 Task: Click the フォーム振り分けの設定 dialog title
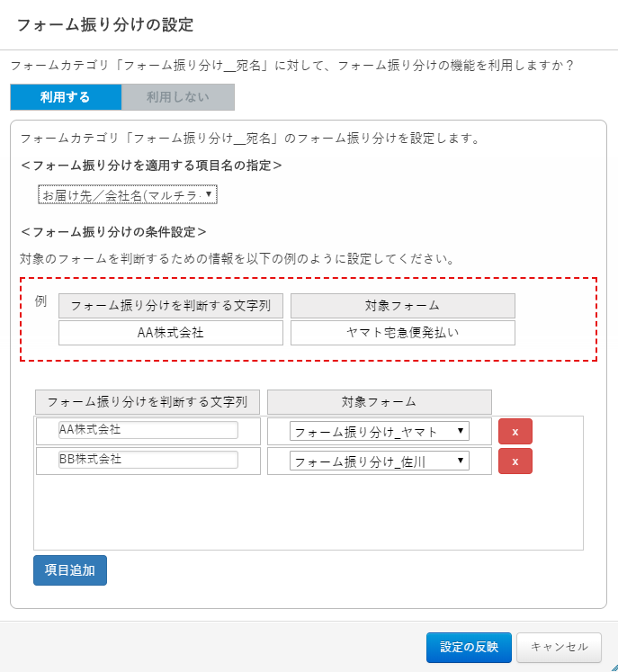[x=105, y=25]
